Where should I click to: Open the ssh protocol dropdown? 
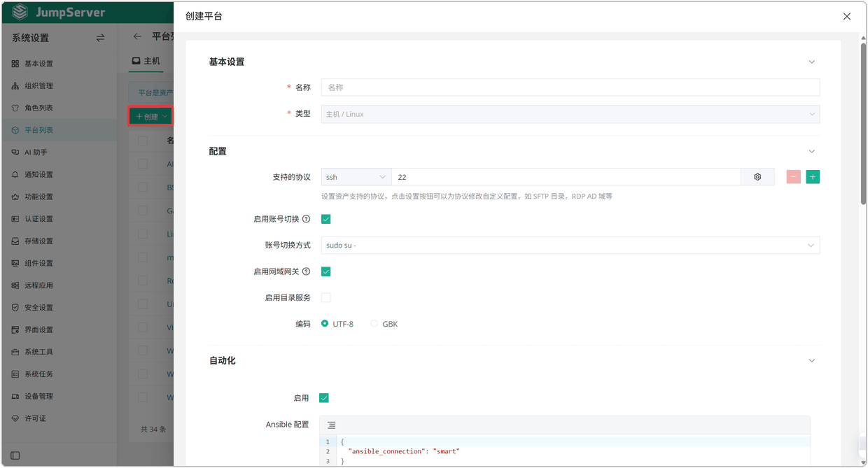356,177
